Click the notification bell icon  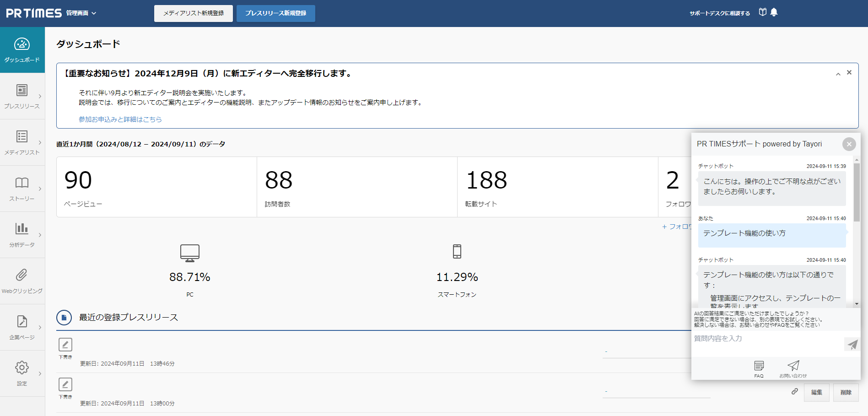pos(774,12)
